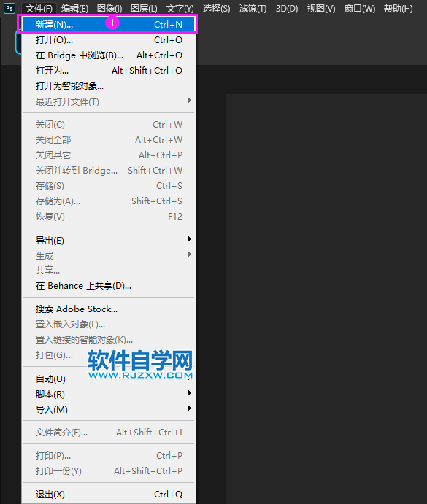Image resolution: width=427 pixels, height=504 pixels.
Task: Choose 在 Behance 上共享(D)...
Action: coord(109,285)
